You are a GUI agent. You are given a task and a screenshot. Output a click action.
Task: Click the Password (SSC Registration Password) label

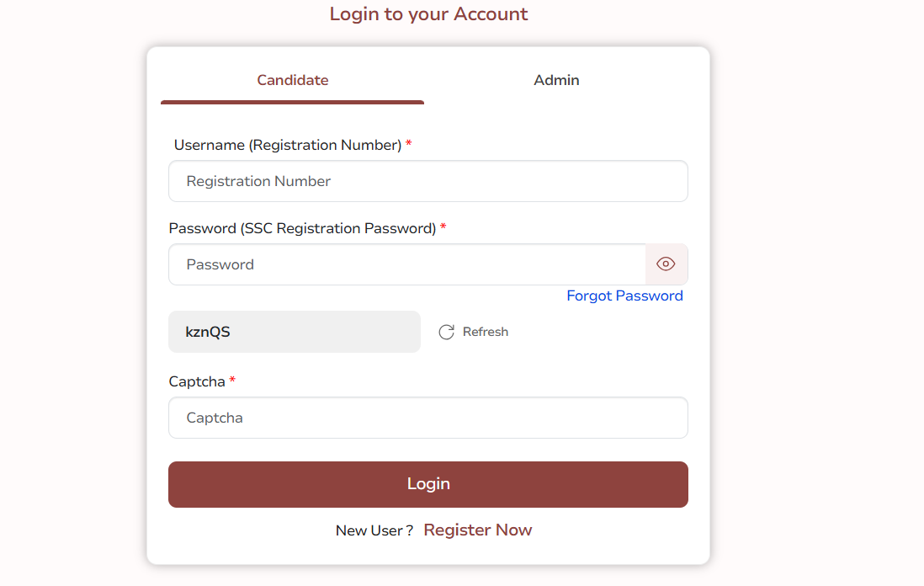click(302, 228)
